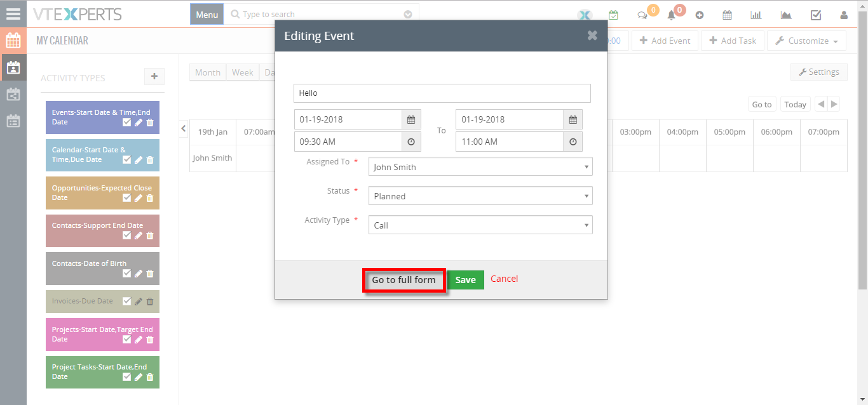Image resolution: width=868 pixels, height=405 pixels.
Task: Click the Add Event button
Action: pos(665,41)
